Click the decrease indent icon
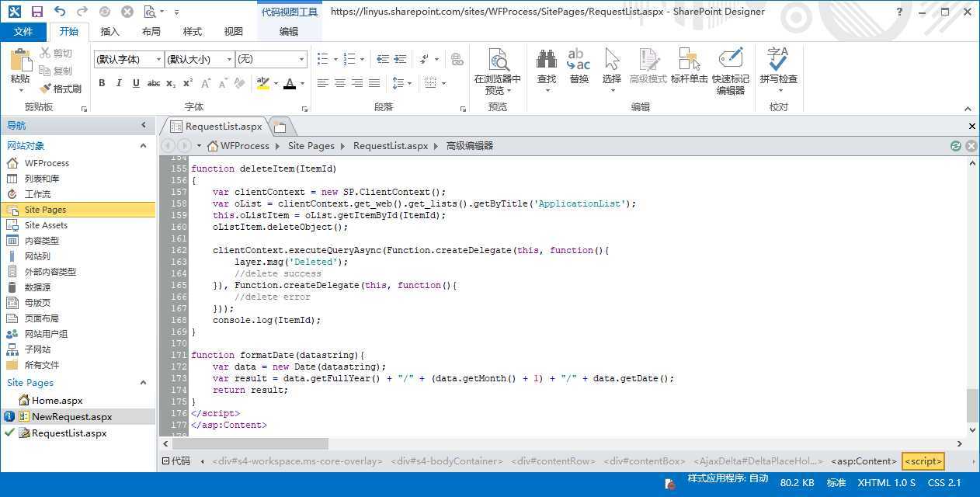This screenshot has width=980, height=497. coord(382,59)
